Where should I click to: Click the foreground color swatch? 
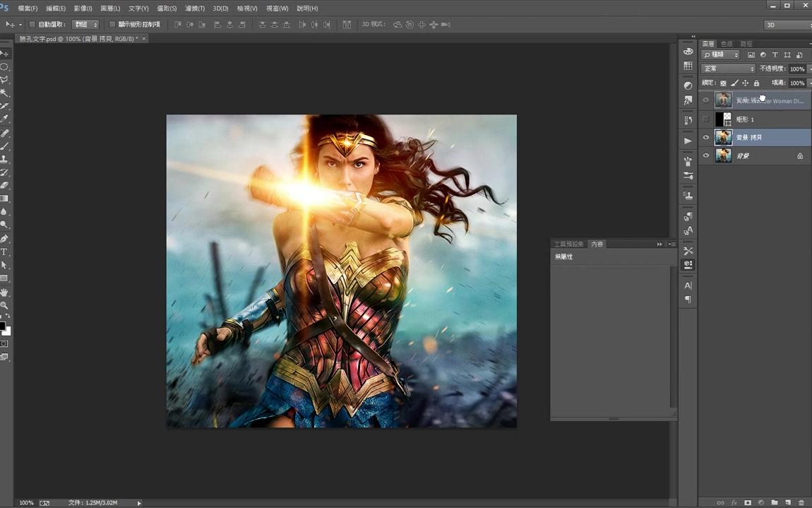point(2,326)
